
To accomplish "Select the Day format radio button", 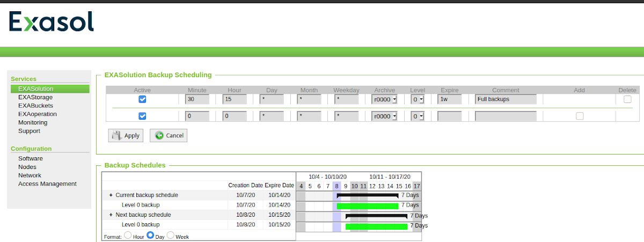I will (x=150, y=235).
